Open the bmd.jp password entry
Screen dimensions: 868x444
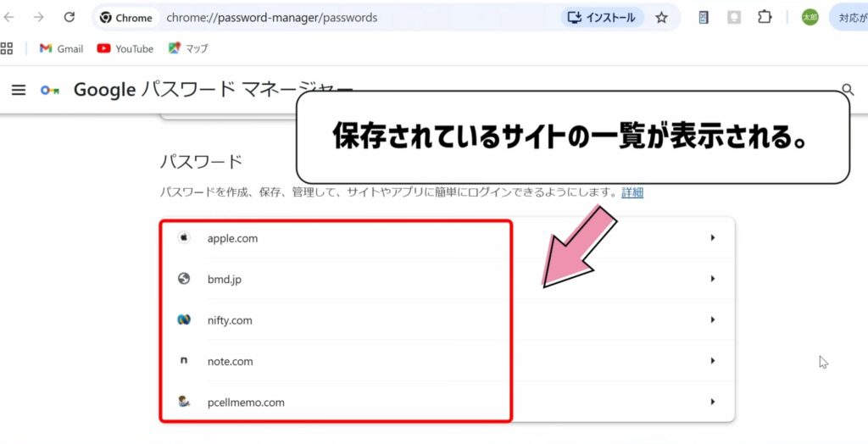[448, 279]
